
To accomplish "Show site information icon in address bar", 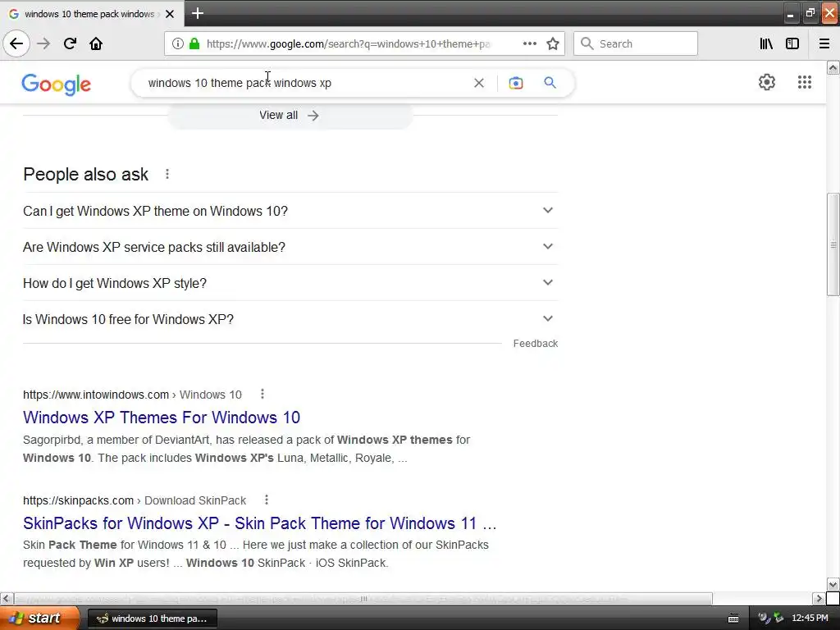I will tap(177, 43).
